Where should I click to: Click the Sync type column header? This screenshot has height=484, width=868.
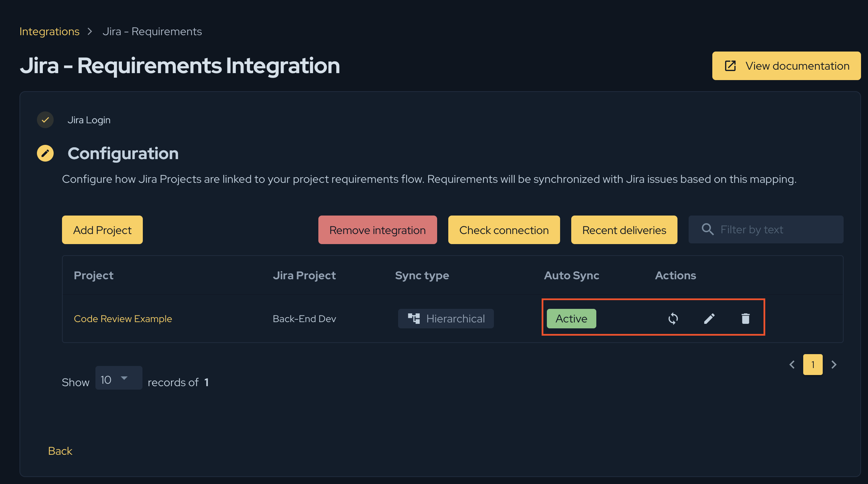coord(422,275)
